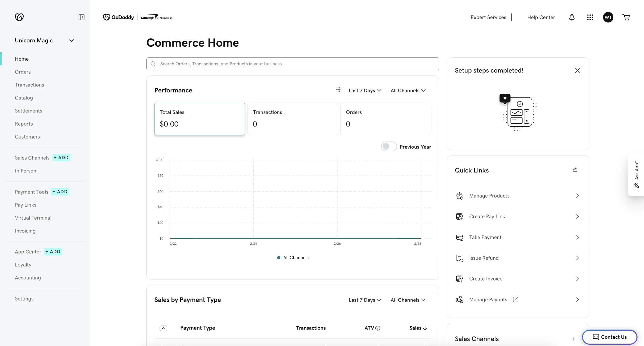Viewport: 644px width, 346px height.
Task: Open Loyalty in the sidebar
Action: (23, 265)
